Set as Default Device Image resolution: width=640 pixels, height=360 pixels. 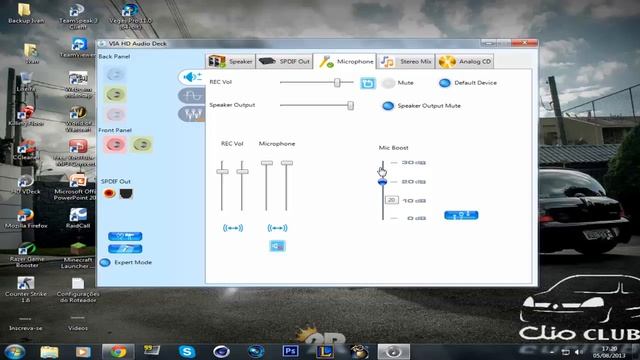pos(444,83)
